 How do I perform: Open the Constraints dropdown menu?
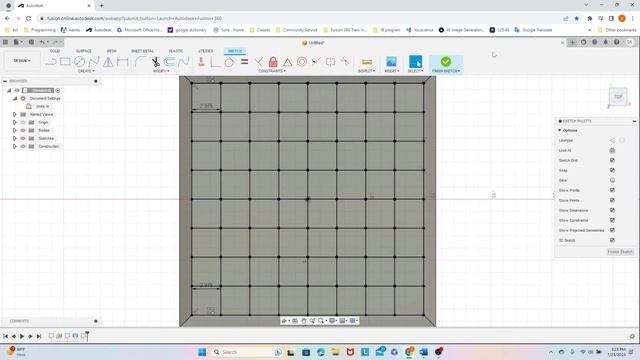(271, 71)
